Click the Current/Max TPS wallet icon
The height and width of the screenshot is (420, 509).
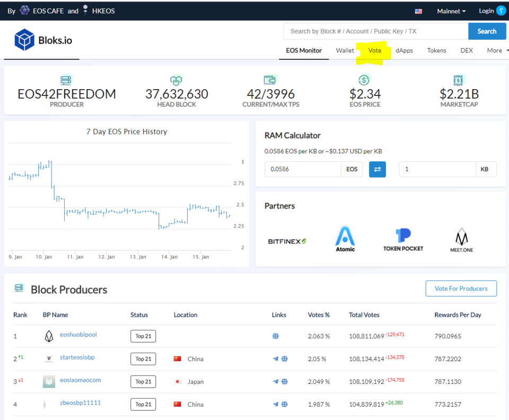point(270,80)
